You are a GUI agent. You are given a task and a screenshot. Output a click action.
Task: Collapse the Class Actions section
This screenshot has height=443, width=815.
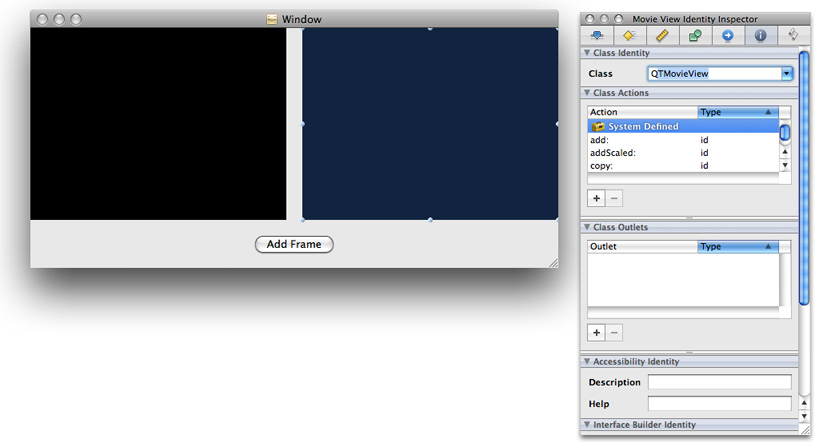(587, 93)
